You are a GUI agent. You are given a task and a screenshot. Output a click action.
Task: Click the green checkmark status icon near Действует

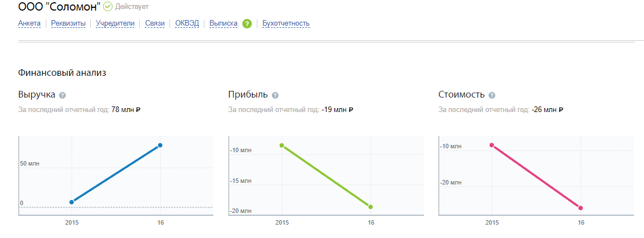[108, 7]
